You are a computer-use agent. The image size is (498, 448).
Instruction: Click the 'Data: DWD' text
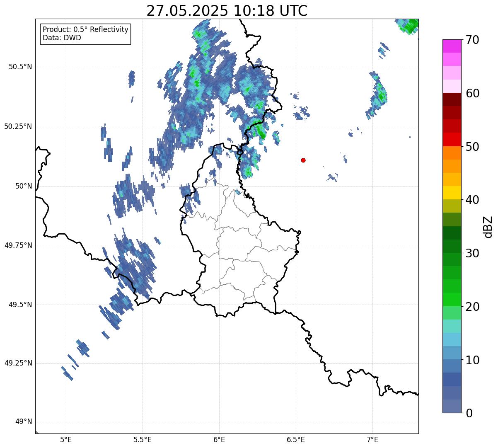coord(62,38)
